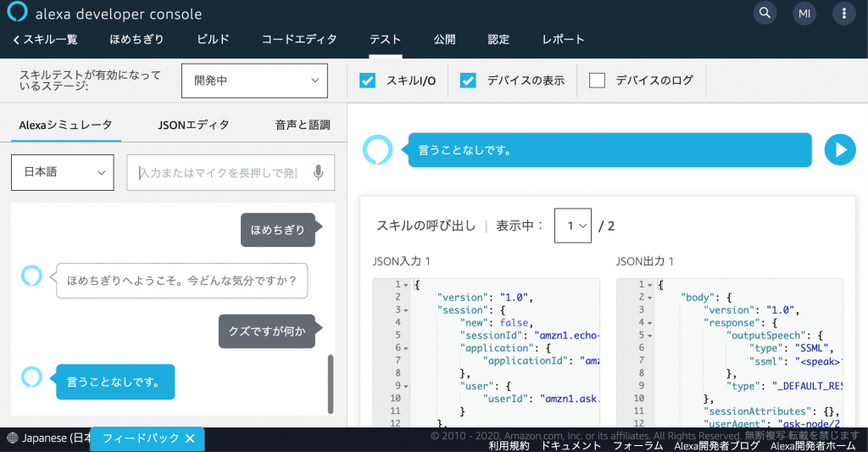
Task: Collapse the body fold arrow at line 2 in JSON出力
Action: [x=649, y=298]
